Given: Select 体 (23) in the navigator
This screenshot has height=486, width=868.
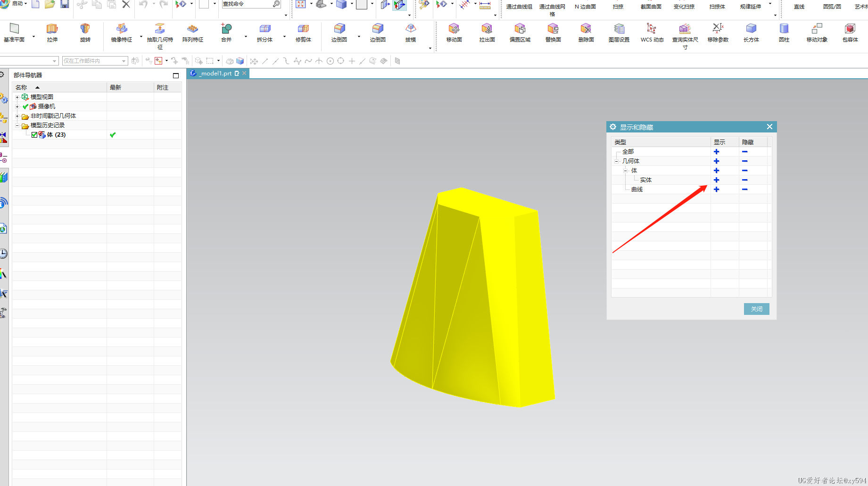Looking at the screenshot, I should pyautogui.click(x=56, y=135).
